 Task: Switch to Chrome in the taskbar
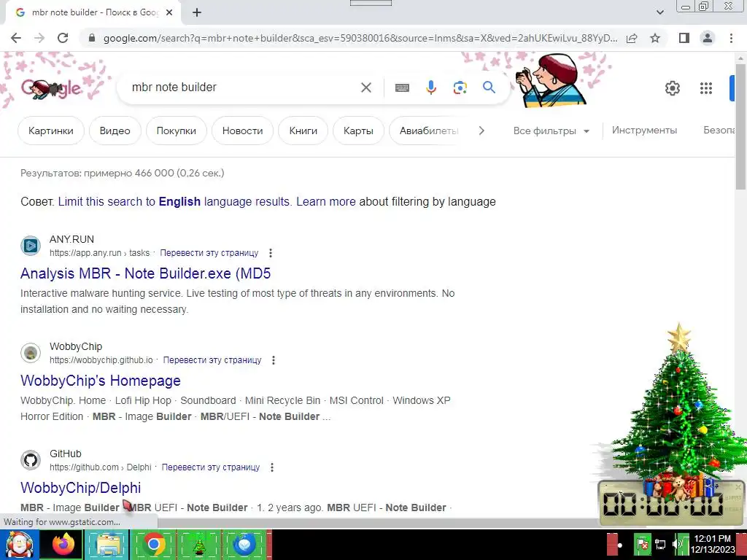[153, 544]
